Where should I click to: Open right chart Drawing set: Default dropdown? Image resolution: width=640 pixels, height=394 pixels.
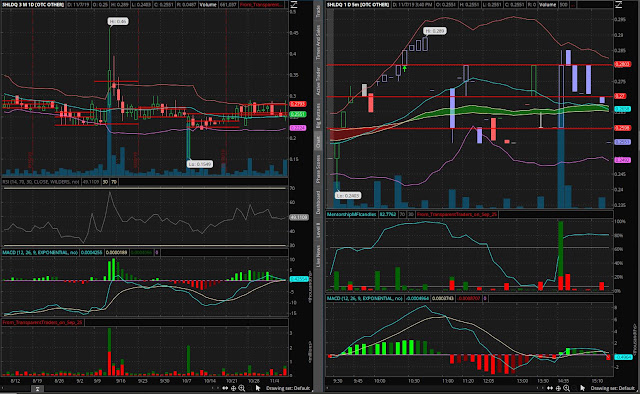[613, 388]
